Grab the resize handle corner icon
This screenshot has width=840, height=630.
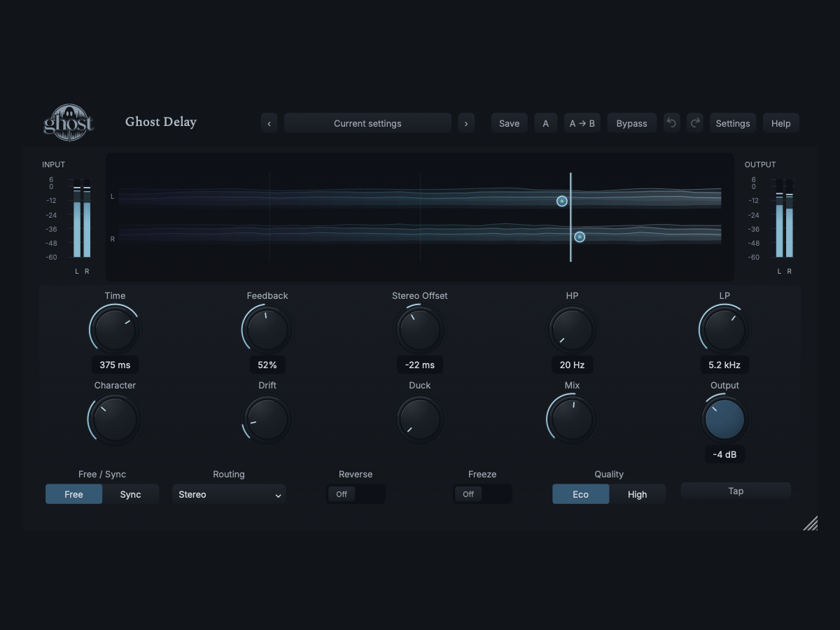tap(811, 523)
